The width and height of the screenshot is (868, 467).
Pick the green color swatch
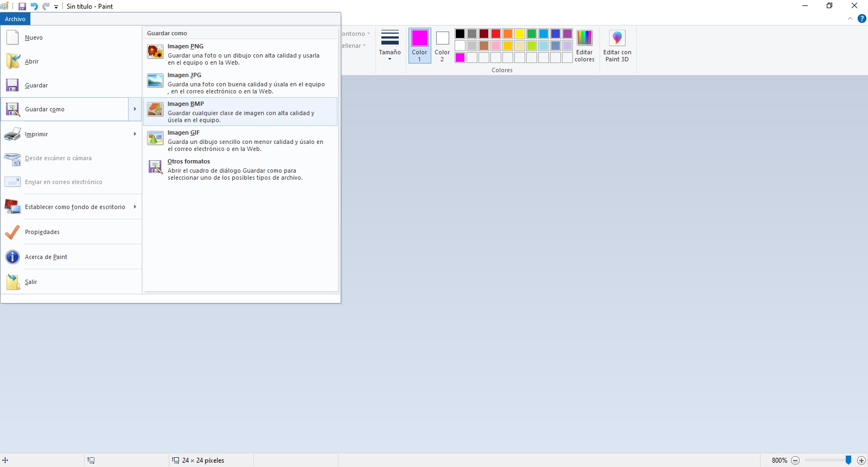(x=532, y=34)
